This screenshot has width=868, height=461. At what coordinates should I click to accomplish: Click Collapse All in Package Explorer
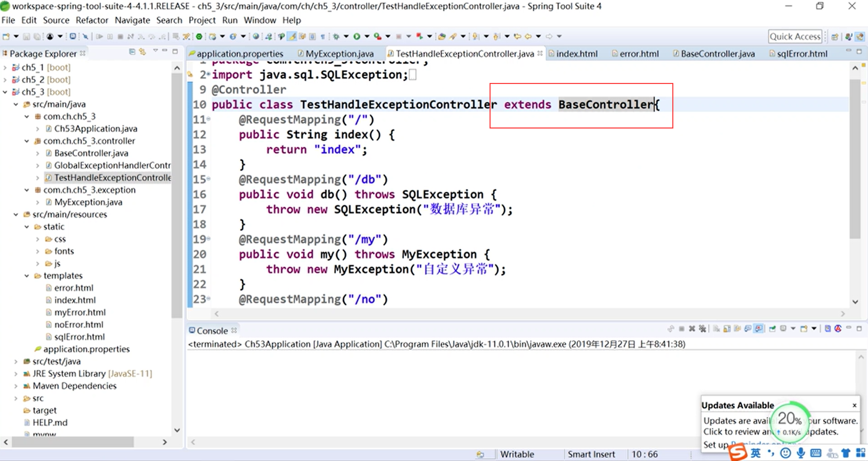132,52
